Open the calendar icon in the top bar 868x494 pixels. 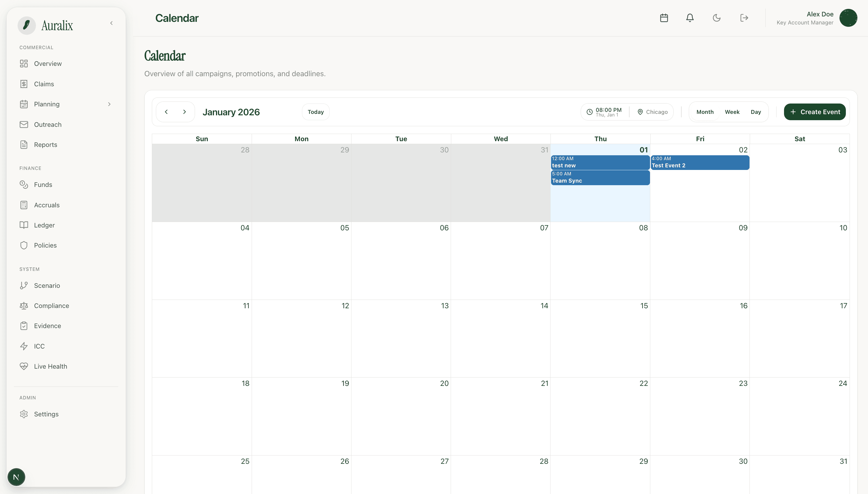click(664, 18)
